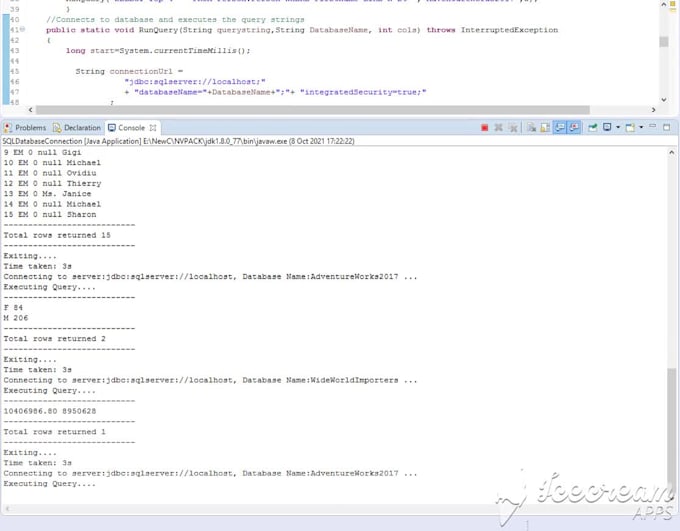680x531 pixels.
Task: Click the console horizontal scrollbar left arrow
Action: pos(7,508)
